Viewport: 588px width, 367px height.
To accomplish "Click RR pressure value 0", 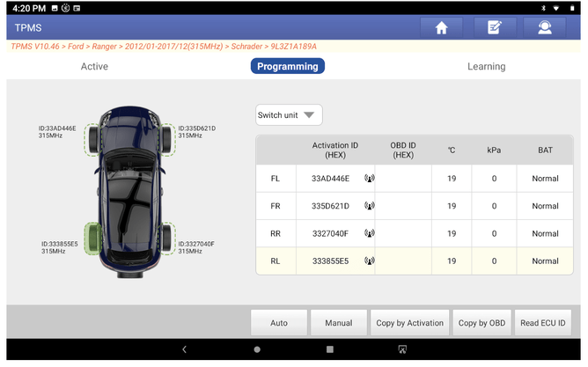I will pyautogui.click(x=494, y=233).
